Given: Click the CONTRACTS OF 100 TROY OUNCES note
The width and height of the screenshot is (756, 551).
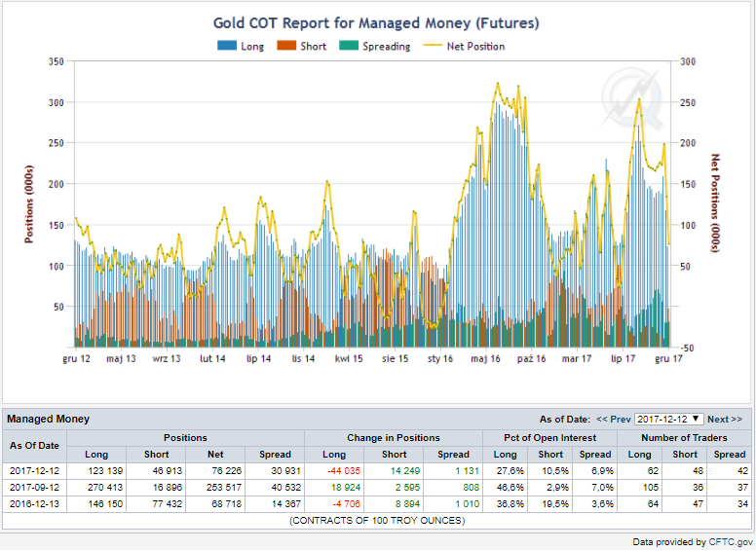Looking at the screenshot, I should [377, 521].
